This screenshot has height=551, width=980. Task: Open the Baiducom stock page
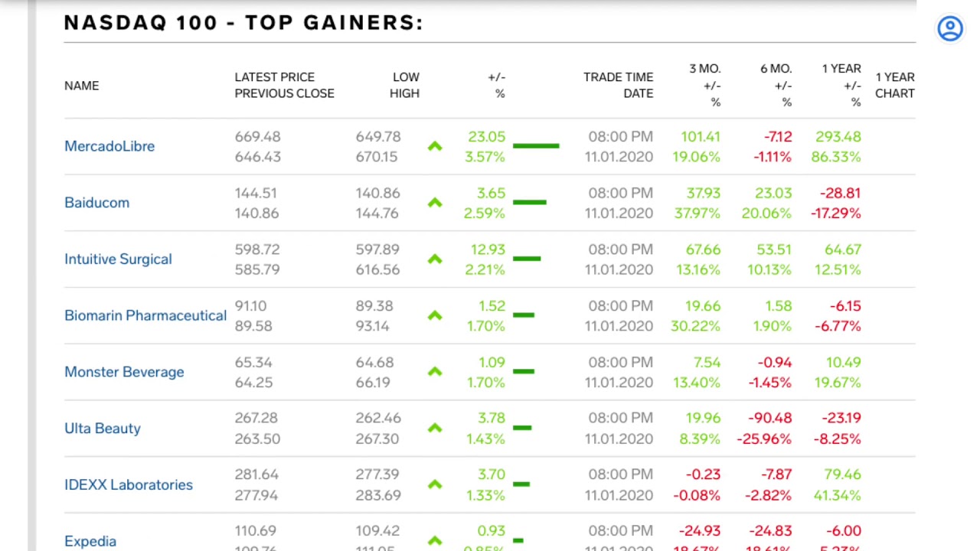point(96,203)
